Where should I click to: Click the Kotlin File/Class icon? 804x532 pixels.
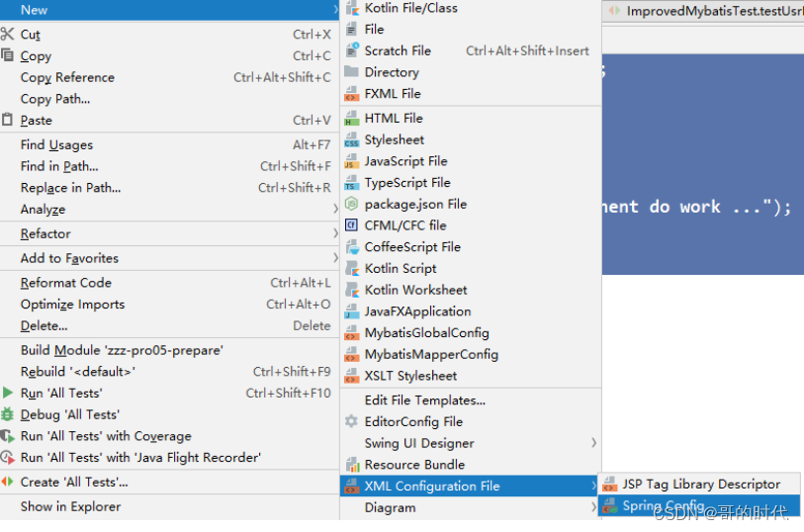[352, 8]
